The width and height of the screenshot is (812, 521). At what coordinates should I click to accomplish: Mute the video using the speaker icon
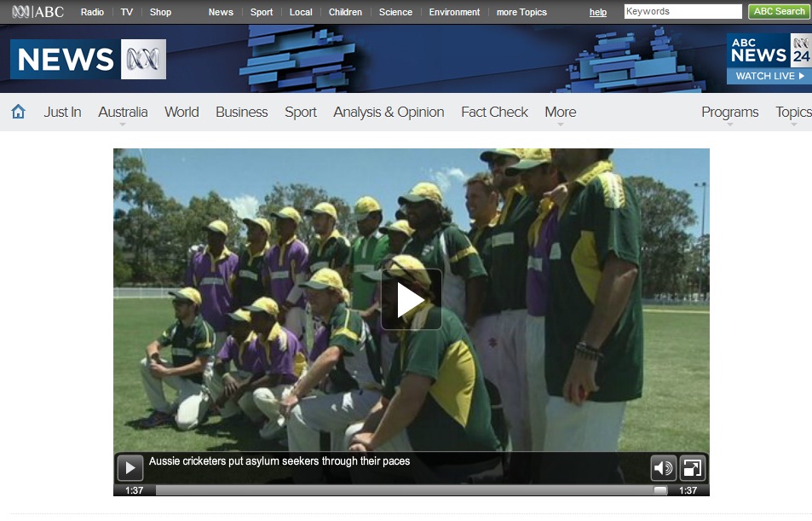[x=663, y=467]
